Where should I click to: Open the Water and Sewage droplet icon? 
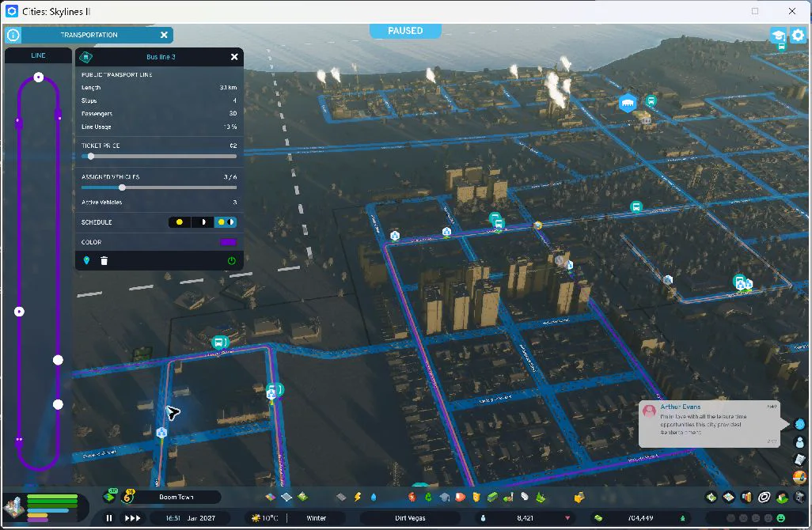point(374,497)
